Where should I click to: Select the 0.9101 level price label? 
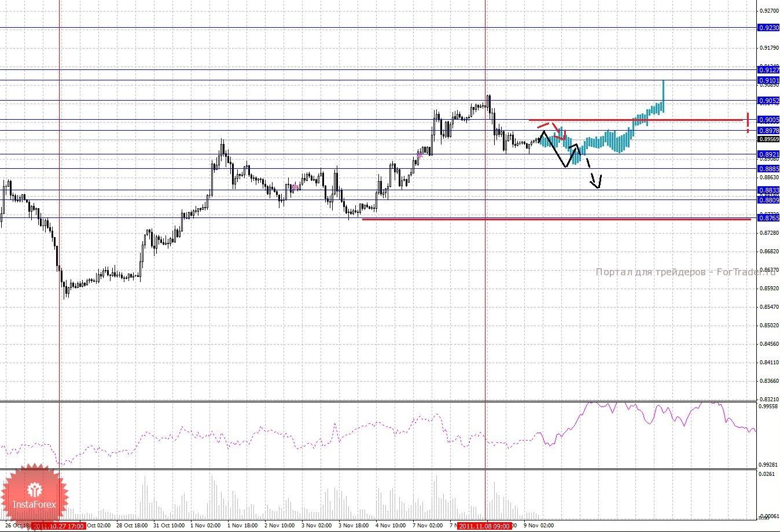point(768,80)
